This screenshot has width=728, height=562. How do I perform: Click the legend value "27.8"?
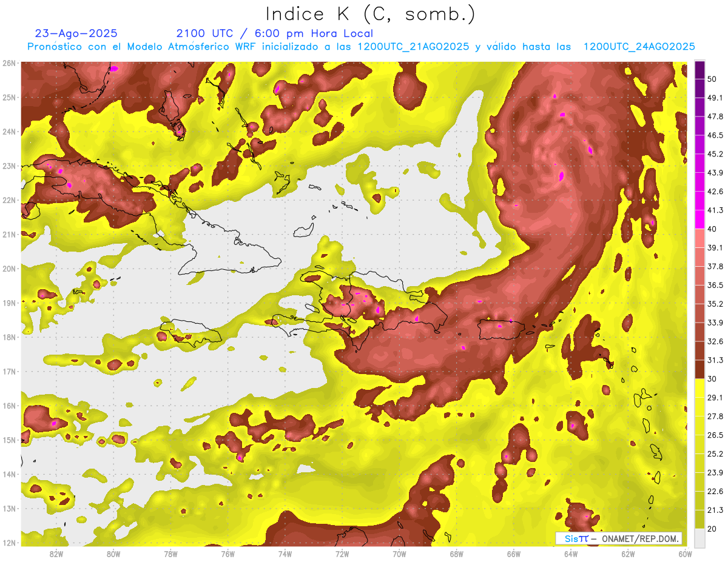click(715, 416)
